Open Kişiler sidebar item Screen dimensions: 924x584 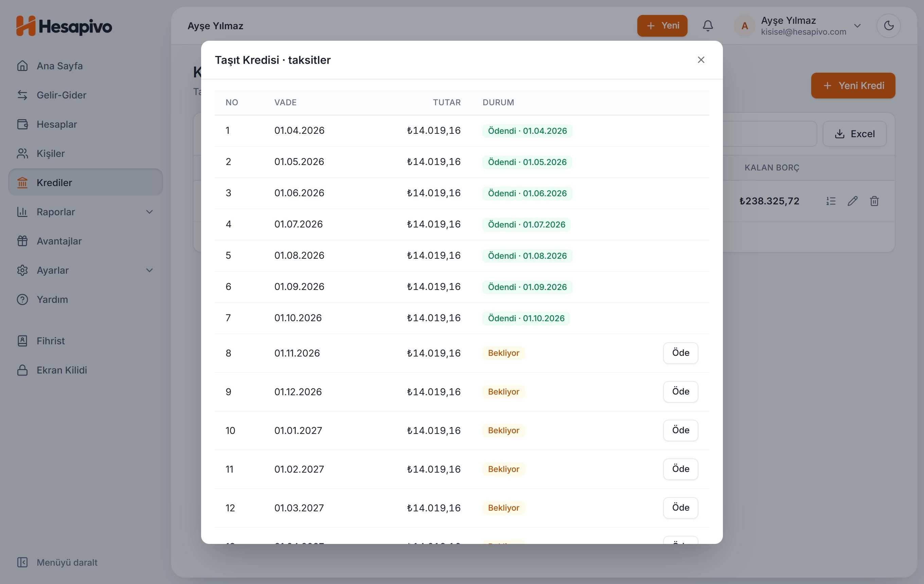coord(86,153)
